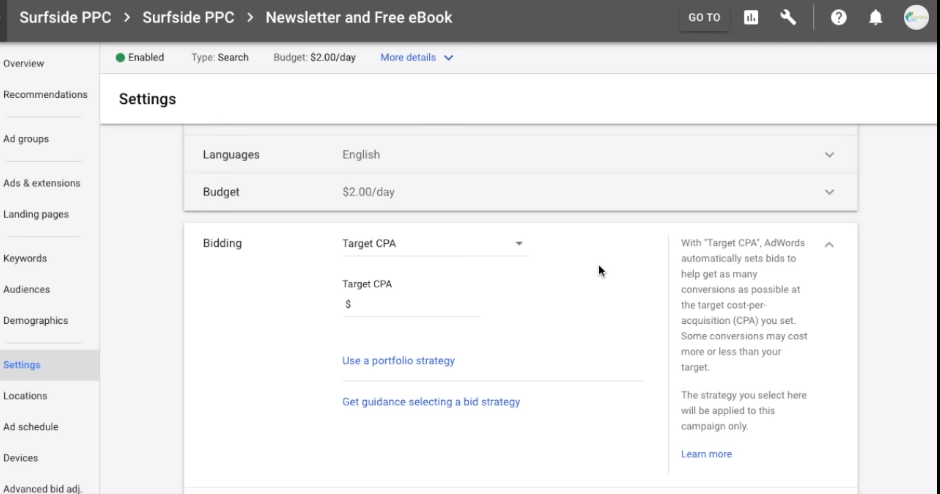Image resolution: width=940 pixels, height=494 pixels.
Task: Go to Keywords in the sidebar
Action: [25, 258]
